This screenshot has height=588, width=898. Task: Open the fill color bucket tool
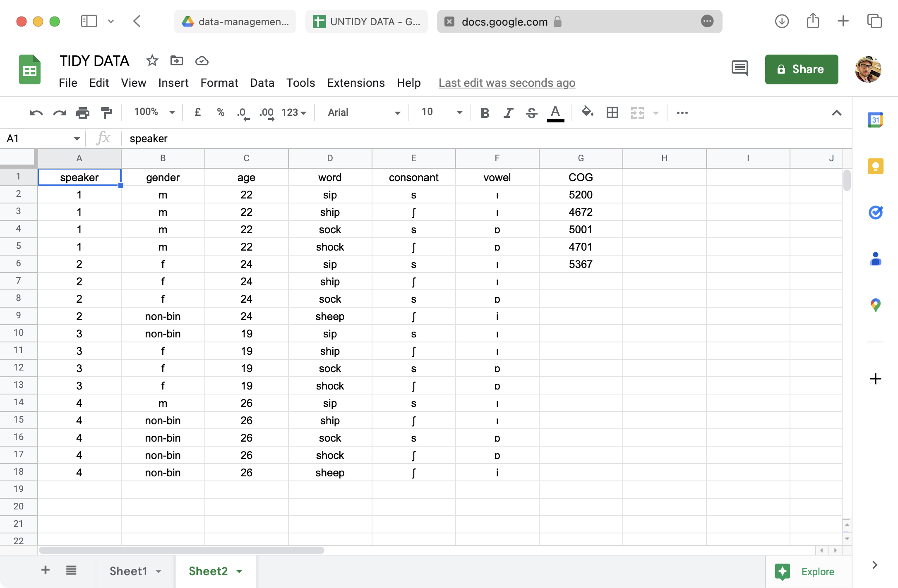point(587,112)
